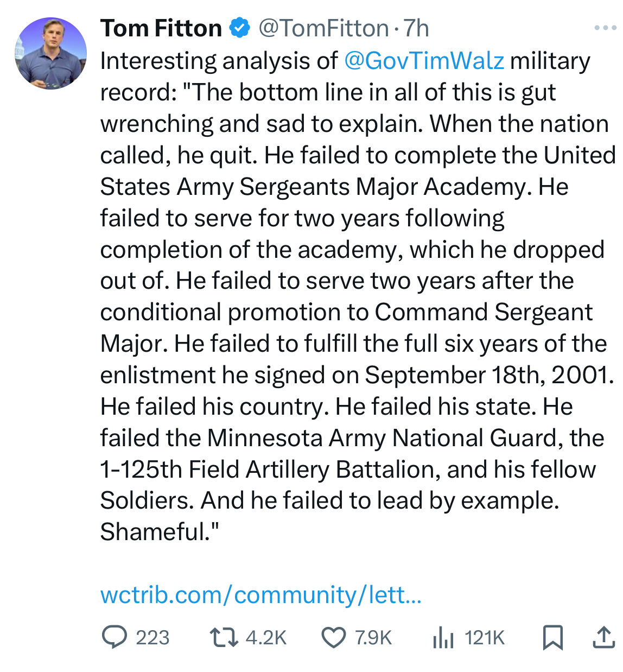Open the @TomFitton handle link
This screenshot has height=672, width=623.
(x=323, y=28)
